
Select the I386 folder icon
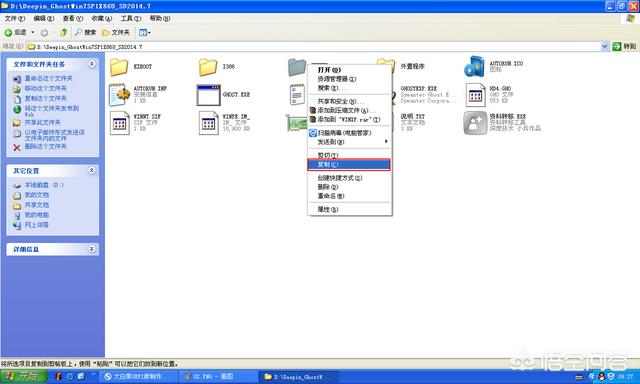pos(208,67)
